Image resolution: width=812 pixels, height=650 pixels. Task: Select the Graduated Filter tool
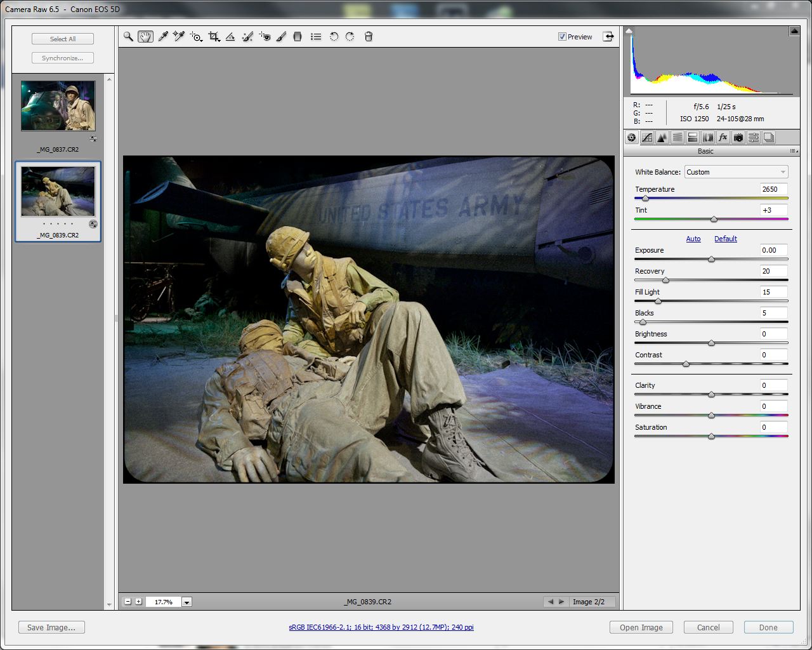pyautogui.click(x=298, y=37)
